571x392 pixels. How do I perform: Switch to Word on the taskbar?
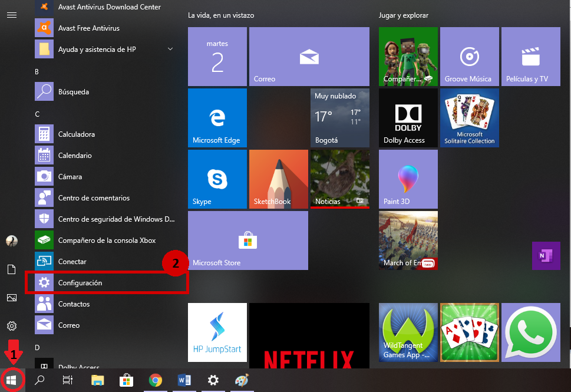184,380
